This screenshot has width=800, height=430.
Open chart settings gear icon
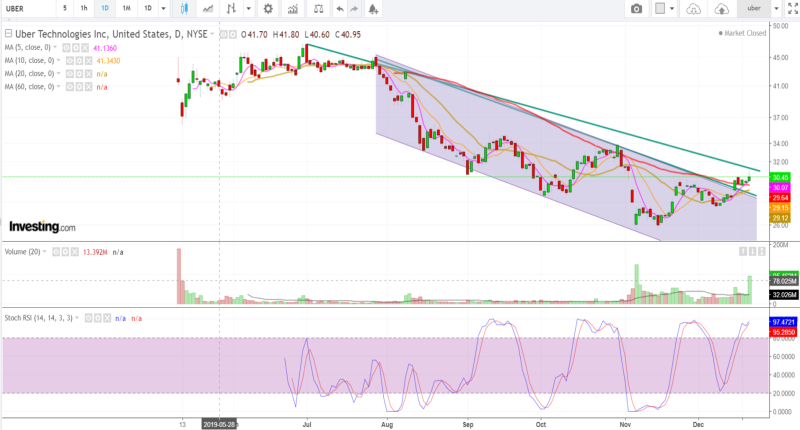(x=268, y=8)
